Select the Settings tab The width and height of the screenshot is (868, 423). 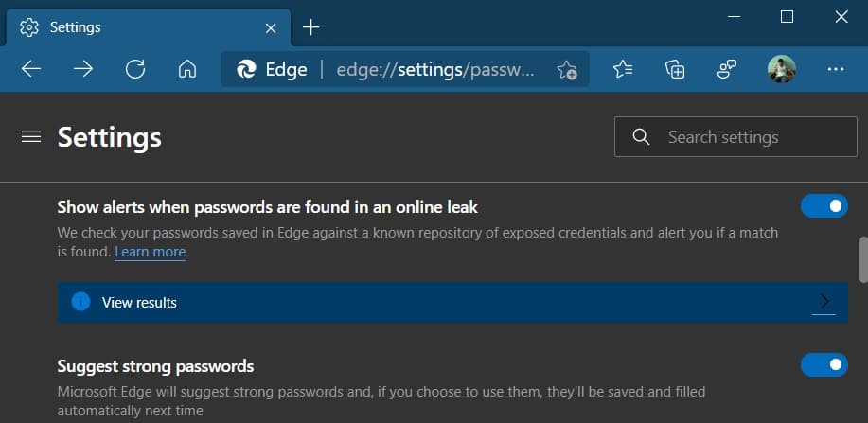click(x=142, y=27)
